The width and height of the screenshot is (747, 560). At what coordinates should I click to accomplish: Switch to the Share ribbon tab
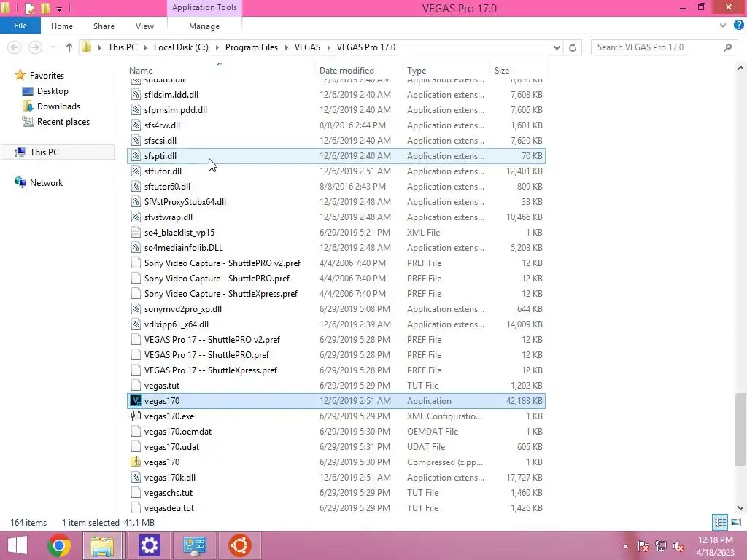point(104,26)
